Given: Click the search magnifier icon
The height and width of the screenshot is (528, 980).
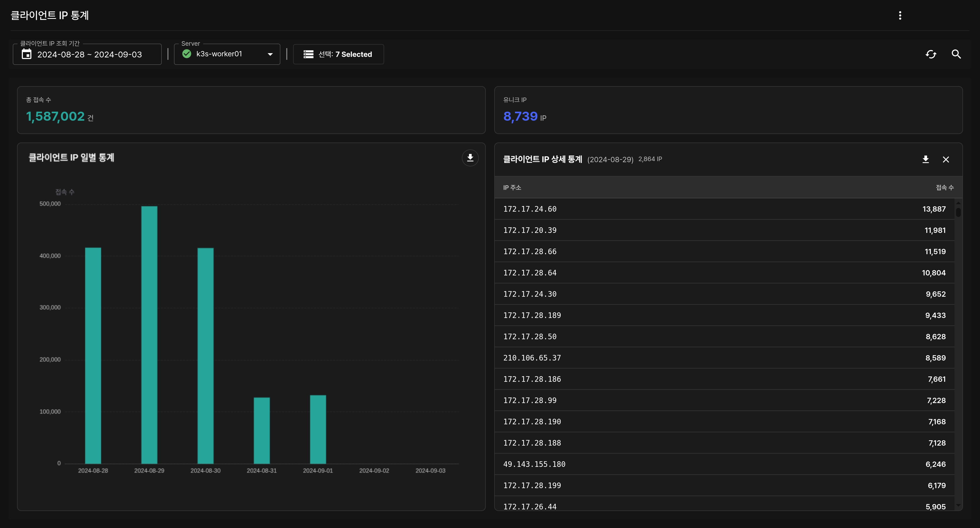Looking at the screenshot, I should 956,54.
